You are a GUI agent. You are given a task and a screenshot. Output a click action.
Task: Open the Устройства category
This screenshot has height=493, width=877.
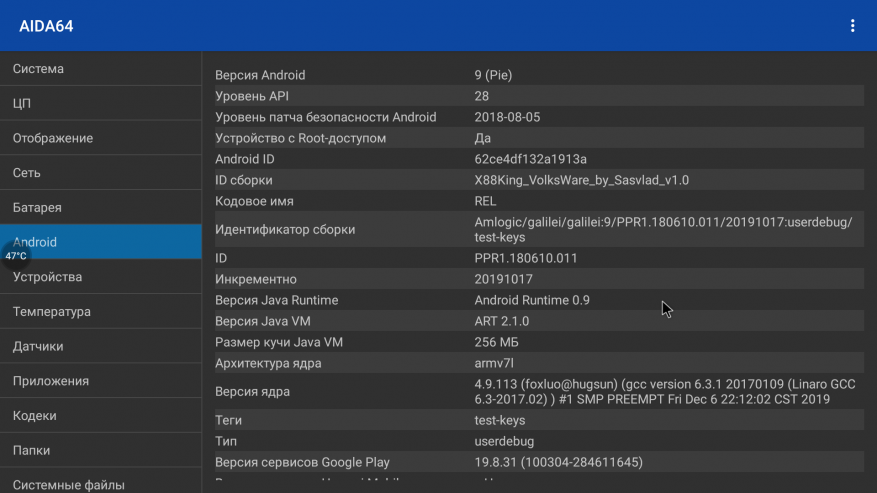[100, 277]
